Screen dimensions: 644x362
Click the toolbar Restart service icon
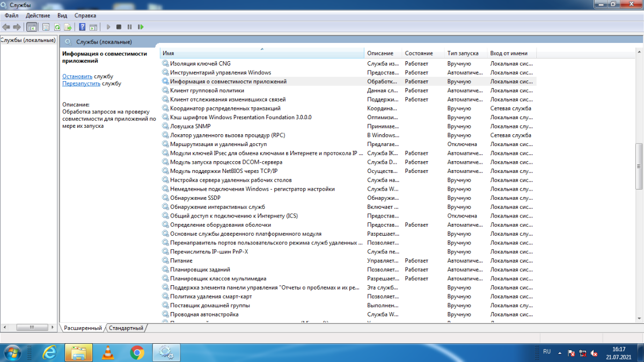pyautogui.click(x=141, y=27)
